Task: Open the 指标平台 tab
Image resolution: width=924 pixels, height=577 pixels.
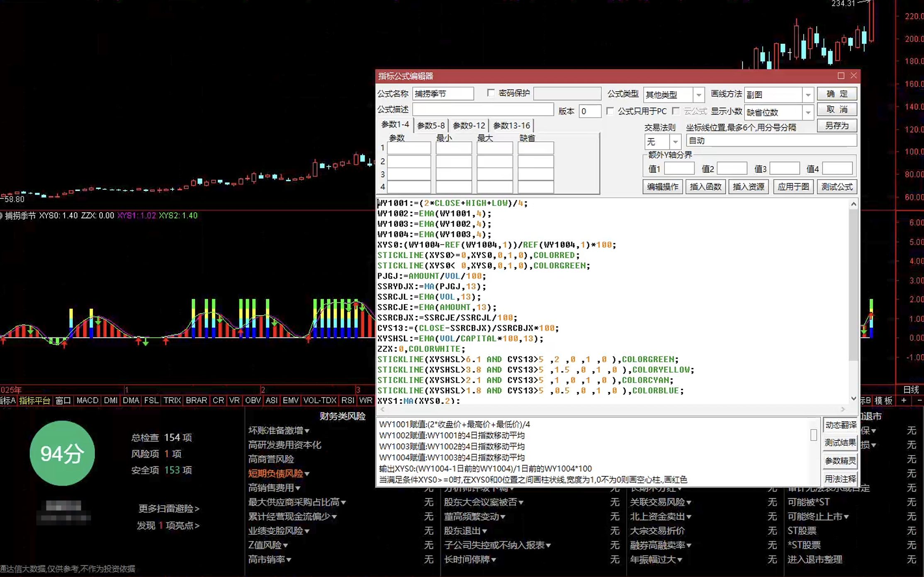Action: 34,400
